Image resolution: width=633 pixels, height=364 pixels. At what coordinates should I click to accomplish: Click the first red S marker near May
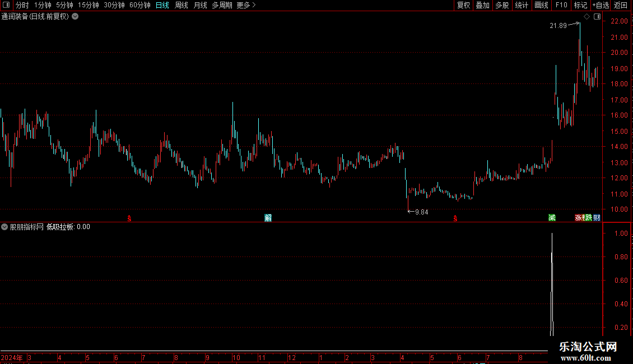tap(129, 218)
